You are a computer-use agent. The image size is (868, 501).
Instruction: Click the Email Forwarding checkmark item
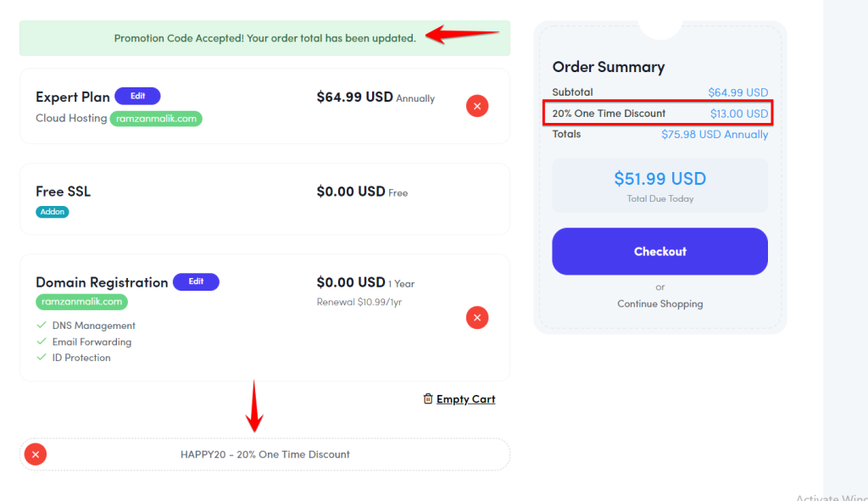(x=84, y=342)
